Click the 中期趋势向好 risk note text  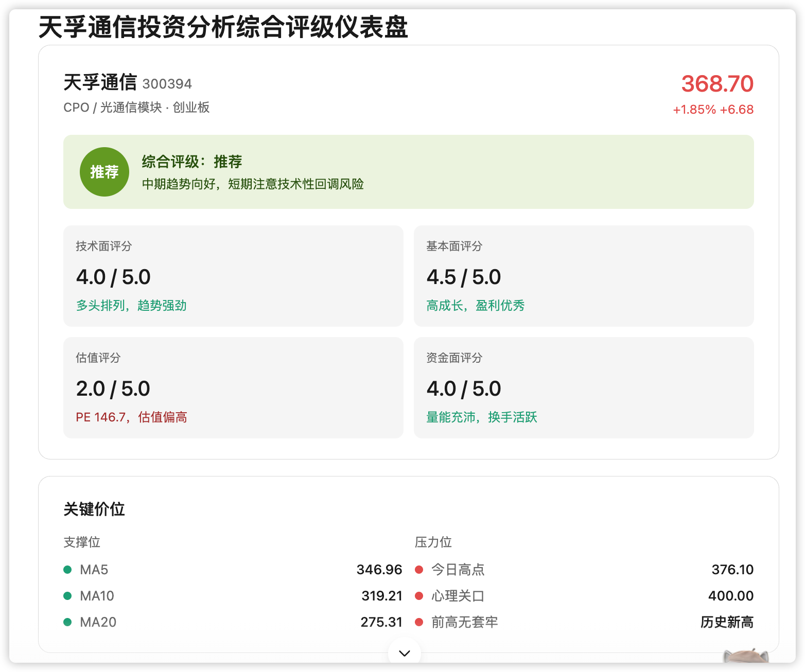pos(253,184)
